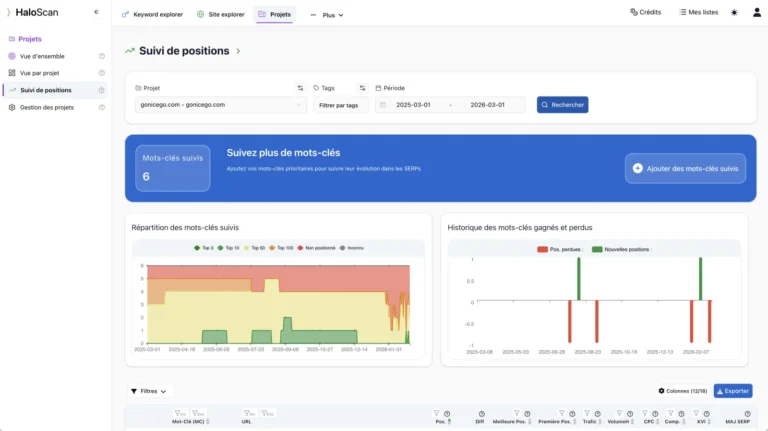Toggle the Nouvelles positions legend series
768x431 pixels.
(x=622, y=249)
